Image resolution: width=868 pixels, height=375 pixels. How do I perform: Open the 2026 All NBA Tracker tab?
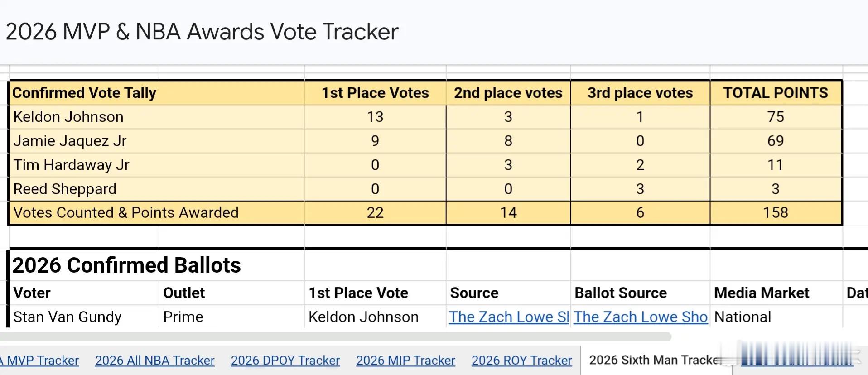pyautogui.click(x=154, y=361)
